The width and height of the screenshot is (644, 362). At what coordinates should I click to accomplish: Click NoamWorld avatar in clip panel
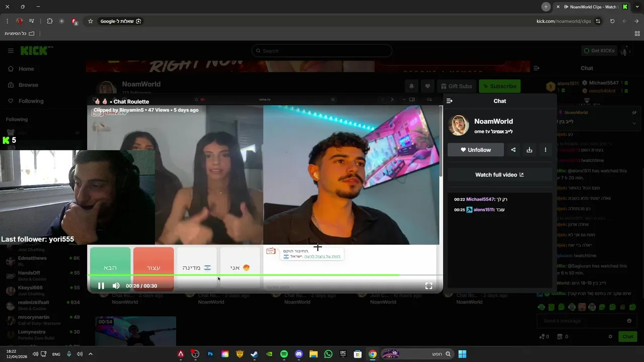pyautogui.click(x=458, y=126)
